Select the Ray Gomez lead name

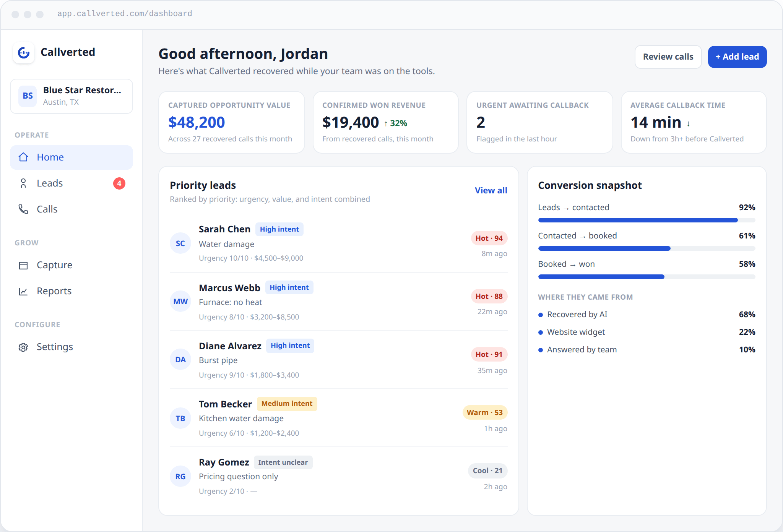(x=224, y=462)
